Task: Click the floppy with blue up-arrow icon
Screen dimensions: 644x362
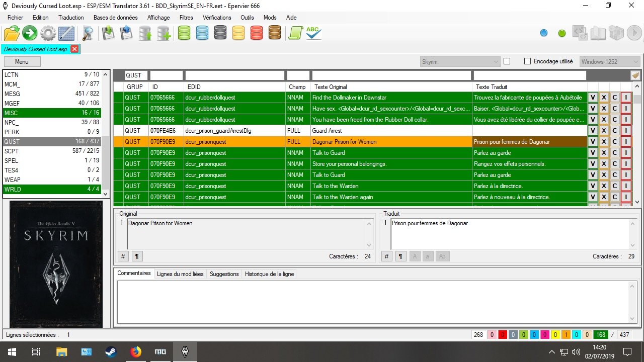Action: (125, 33)
